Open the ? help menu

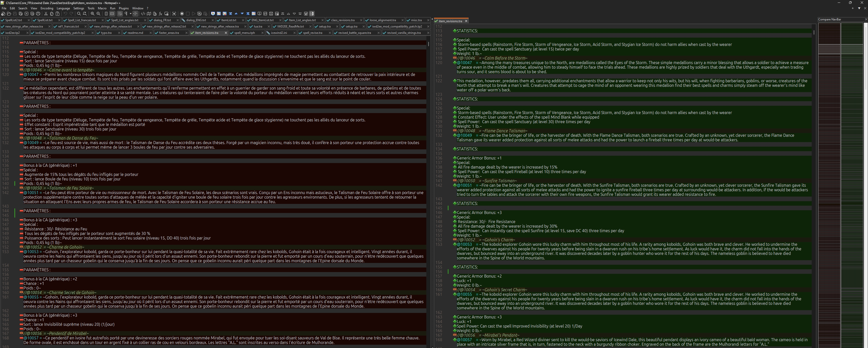pos(147,8)
